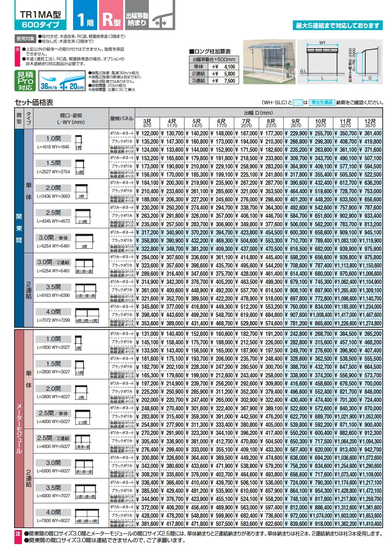Viewport: 392px width, 553px height.
Task: Click the 使用対象 label
Action: [26, 39]
